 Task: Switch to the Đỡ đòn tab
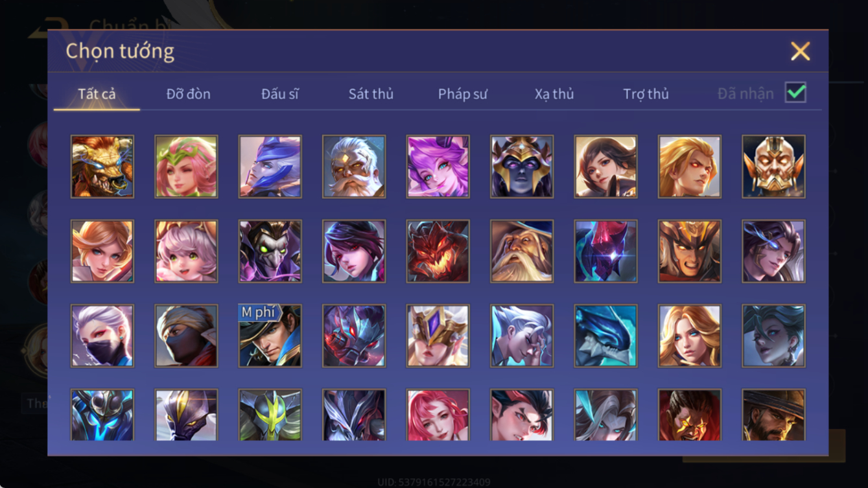[188, 94]
